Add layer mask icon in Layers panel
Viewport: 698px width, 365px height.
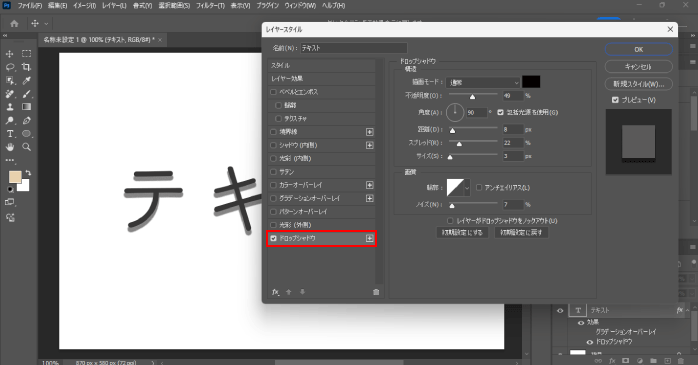(625, 361)
